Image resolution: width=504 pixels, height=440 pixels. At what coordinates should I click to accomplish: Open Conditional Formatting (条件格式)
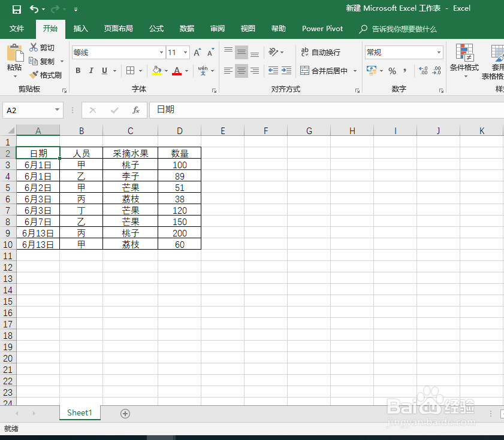coord(464,61)
